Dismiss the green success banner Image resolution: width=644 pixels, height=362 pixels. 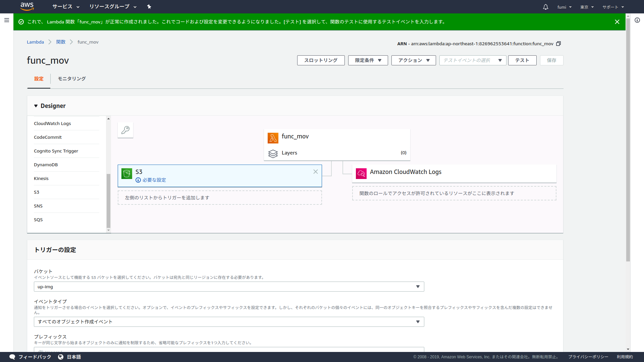click(617, 21)
